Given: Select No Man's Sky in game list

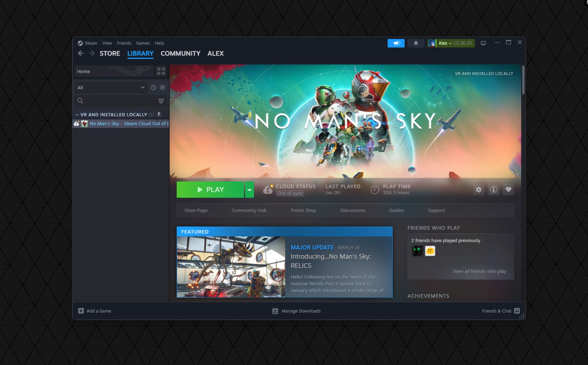Looking at the screenshot, I should 121,124.
